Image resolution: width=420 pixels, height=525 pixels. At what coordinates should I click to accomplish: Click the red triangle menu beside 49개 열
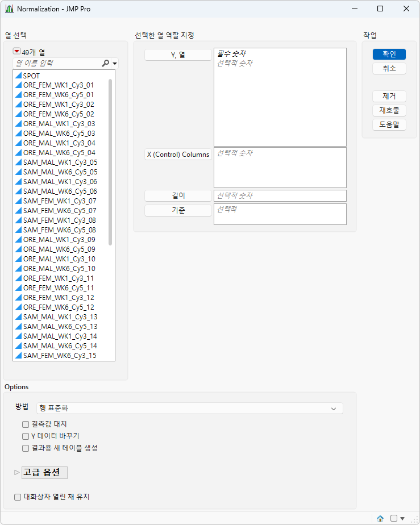(16, 51)
